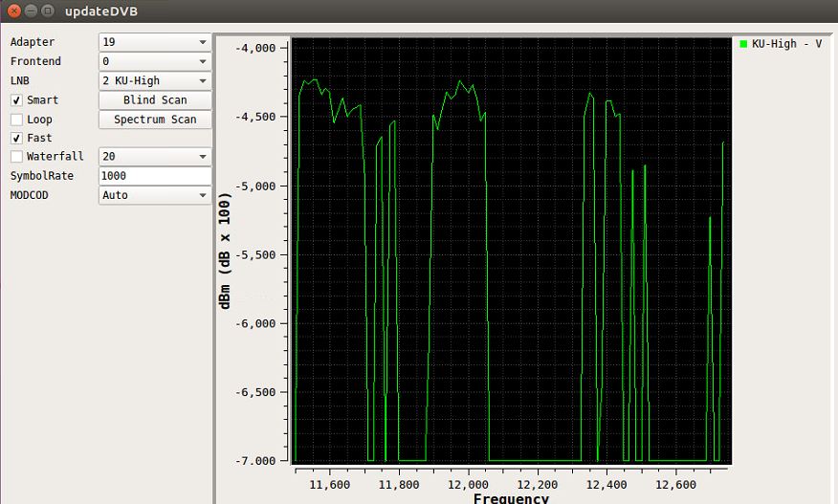This screenshot has width=838, height=504.
Task: Click the -7,000 dBm axis label
Action: (x=255, y=461)
